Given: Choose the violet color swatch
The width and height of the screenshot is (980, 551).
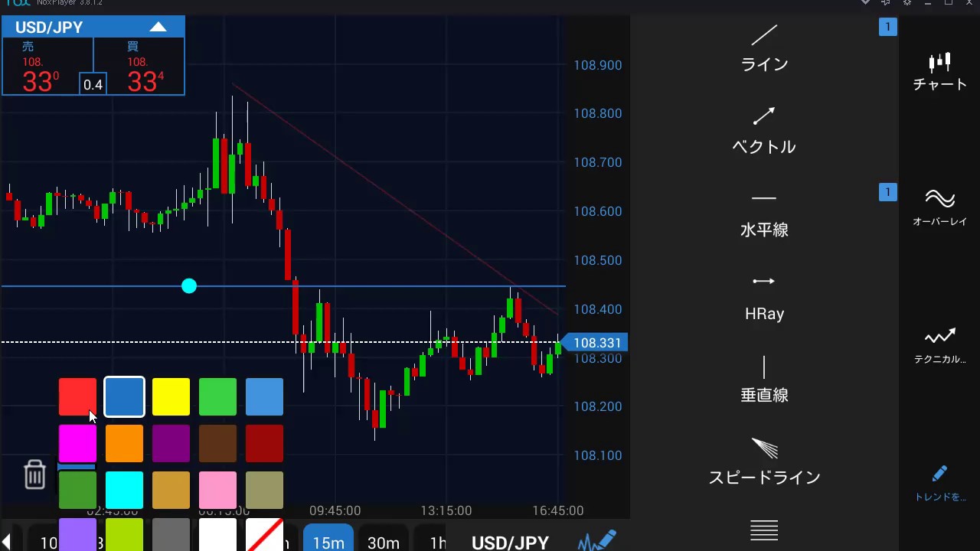Looking at the screenshot, I should click(77, 535).
